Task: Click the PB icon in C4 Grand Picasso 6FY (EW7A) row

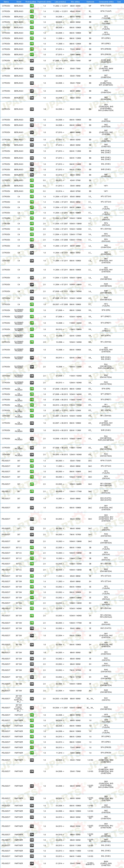Action: point(32,336)
